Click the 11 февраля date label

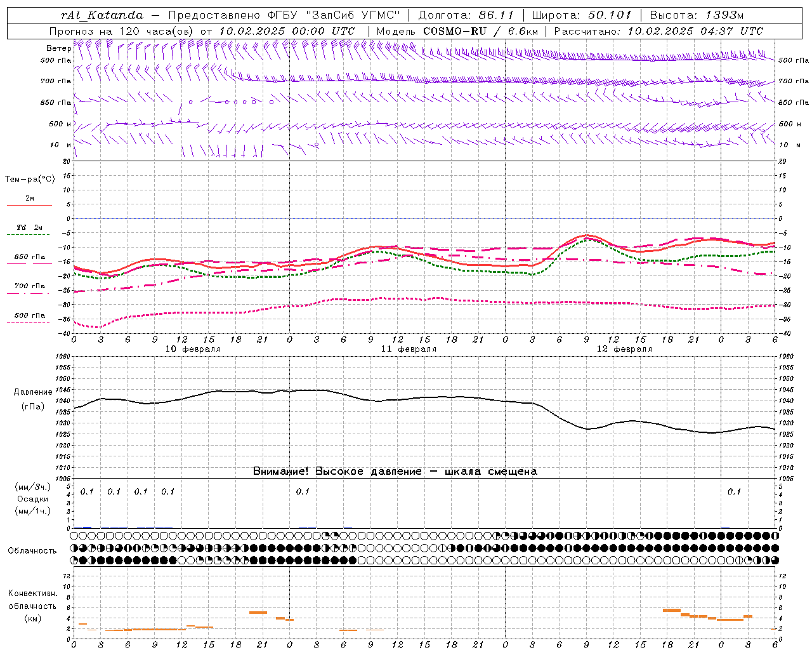[x=409, y=349]
